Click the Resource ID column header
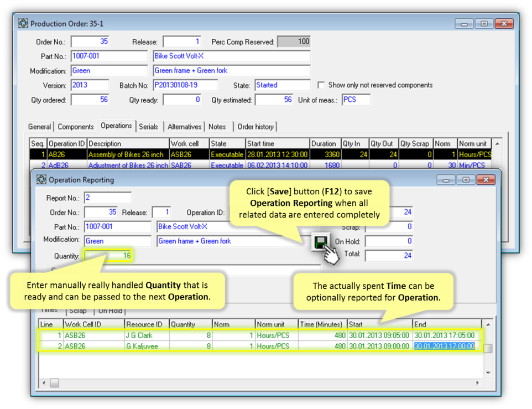This screenshot has height=409, width=532. coord(147,324)
